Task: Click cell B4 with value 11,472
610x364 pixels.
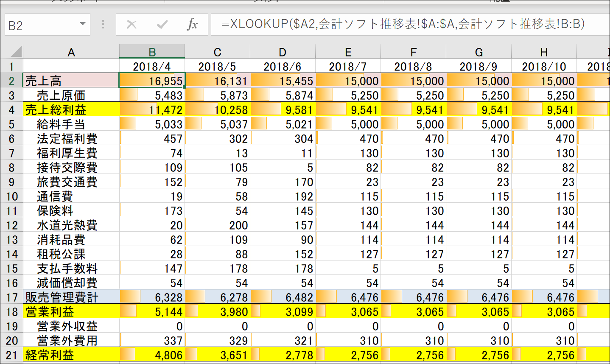Action: tap(152, 110)
